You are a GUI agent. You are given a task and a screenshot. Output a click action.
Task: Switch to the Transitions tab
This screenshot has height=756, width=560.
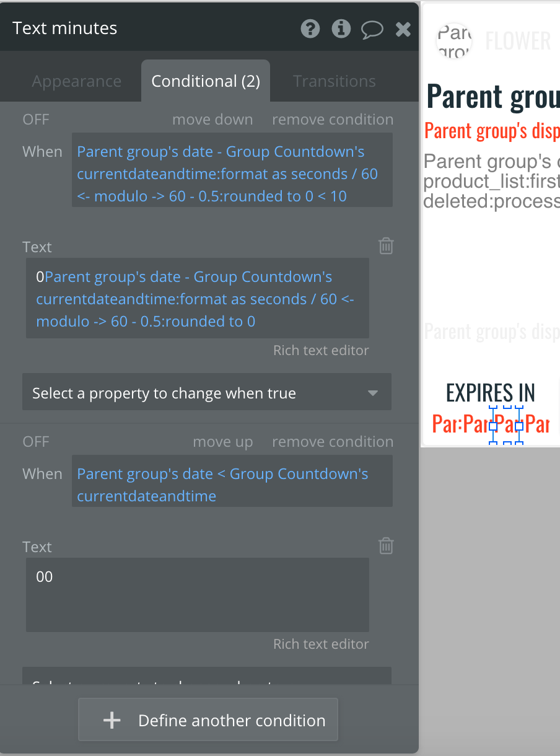pyautogui.click(x=335, y=81)
